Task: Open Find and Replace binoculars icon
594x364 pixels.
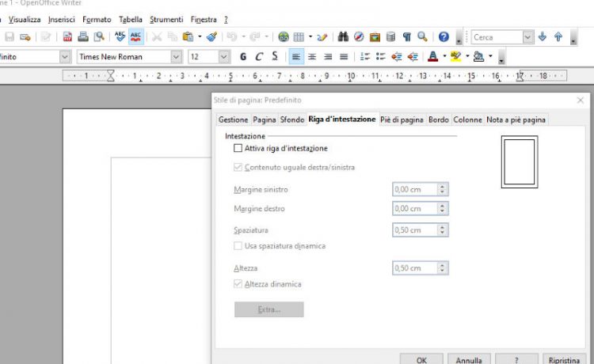Action: click(x=344, y=37)
